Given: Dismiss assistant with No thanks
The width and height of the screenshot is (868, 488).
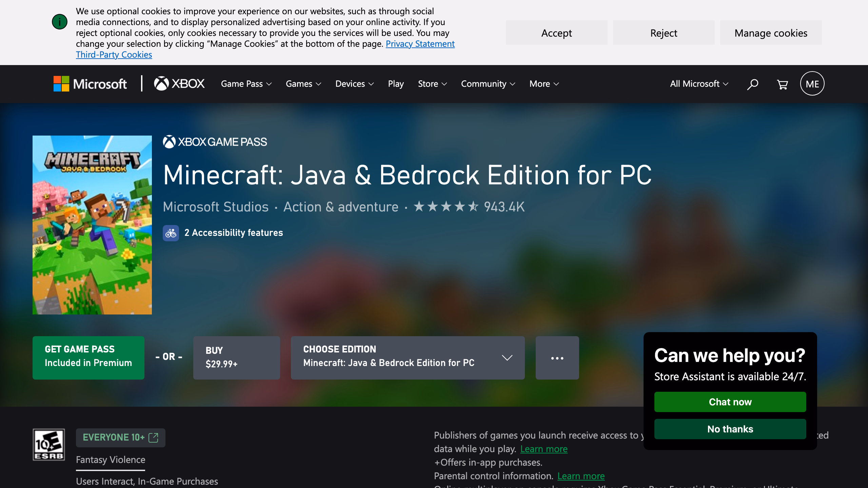Looking at the screenshot, I should tap(730, 429).
